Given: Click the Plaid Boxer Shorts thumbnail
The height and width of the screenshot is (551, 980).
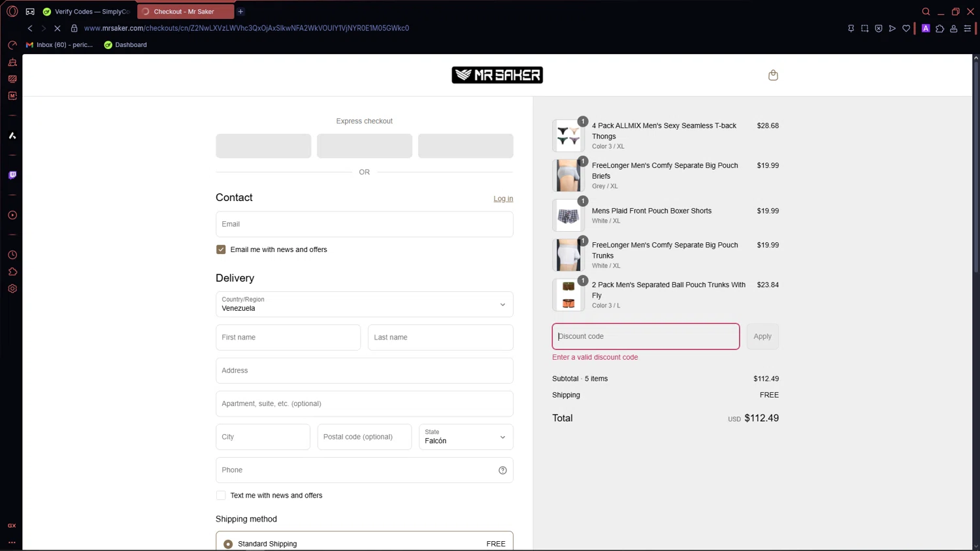Looking at the screenshot, I should pos(568,215).
